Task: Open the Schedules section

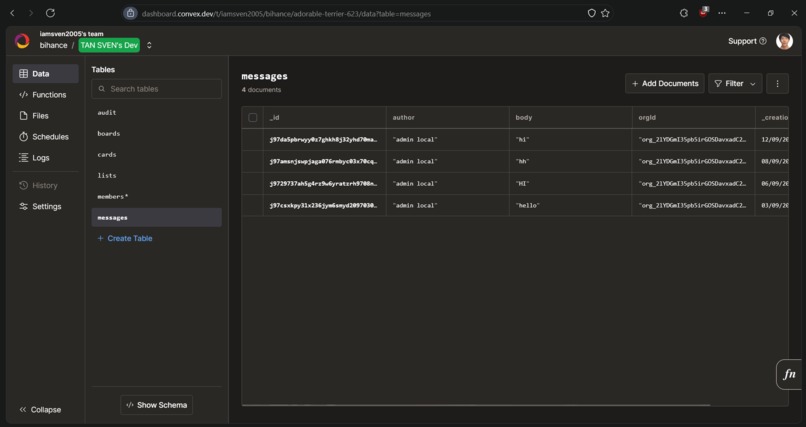Action: [x=45, y=137]
